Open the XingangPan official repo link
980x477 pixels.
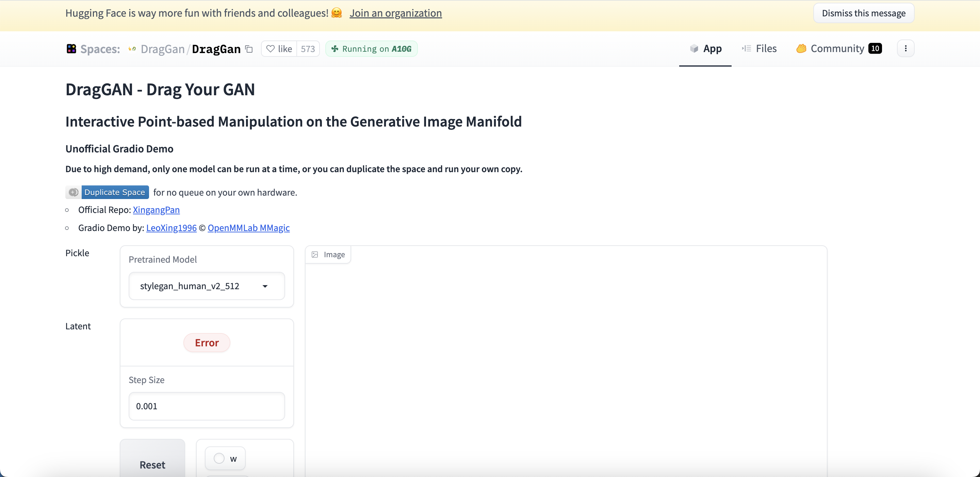click(x=157, y=210)
